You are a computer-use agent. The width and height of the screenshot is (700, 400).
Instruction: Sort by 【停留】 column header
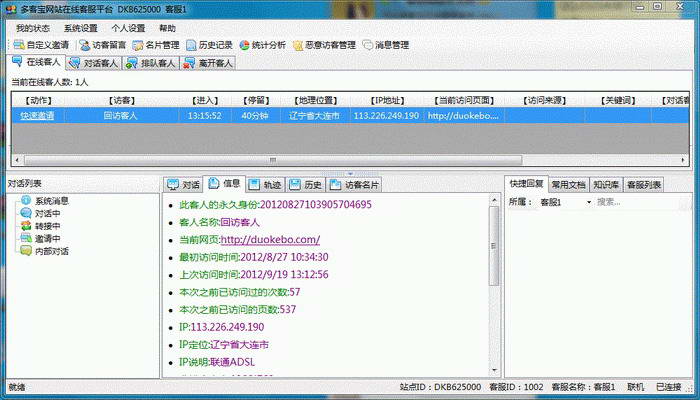pyautogui.click(x=256, y=100)
